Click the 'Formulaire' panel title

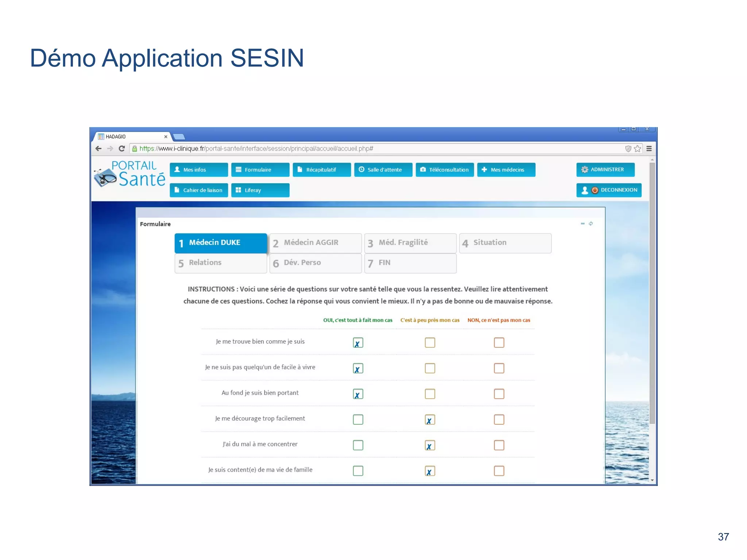tap(155, 224)
